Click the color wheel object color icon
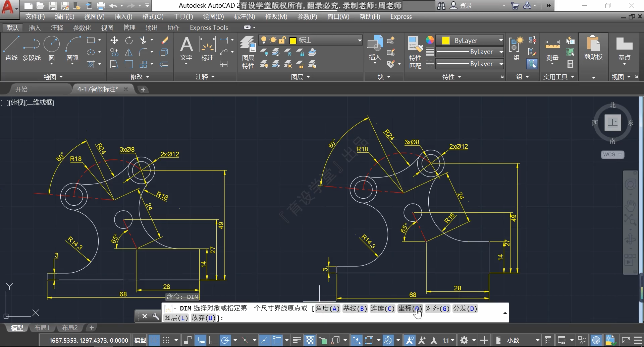Screen dimensions: 644x347 [x=430, y=40]
